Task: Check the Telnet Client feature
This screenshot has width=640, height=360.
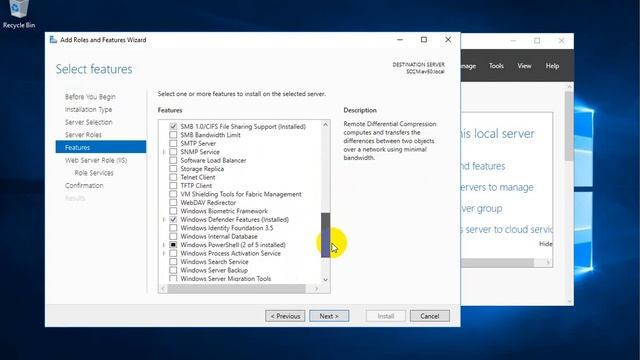Action: point(173,177)
